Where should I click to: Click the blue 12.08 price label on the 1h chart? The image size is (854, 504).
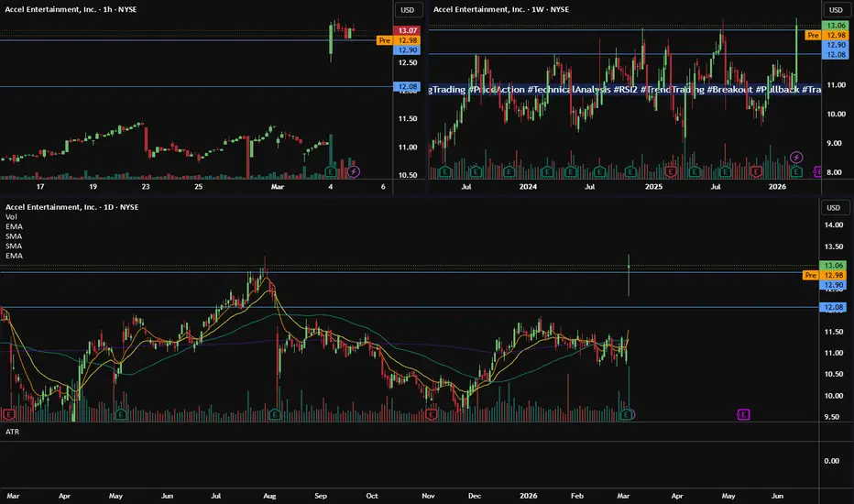coord(407,87)
